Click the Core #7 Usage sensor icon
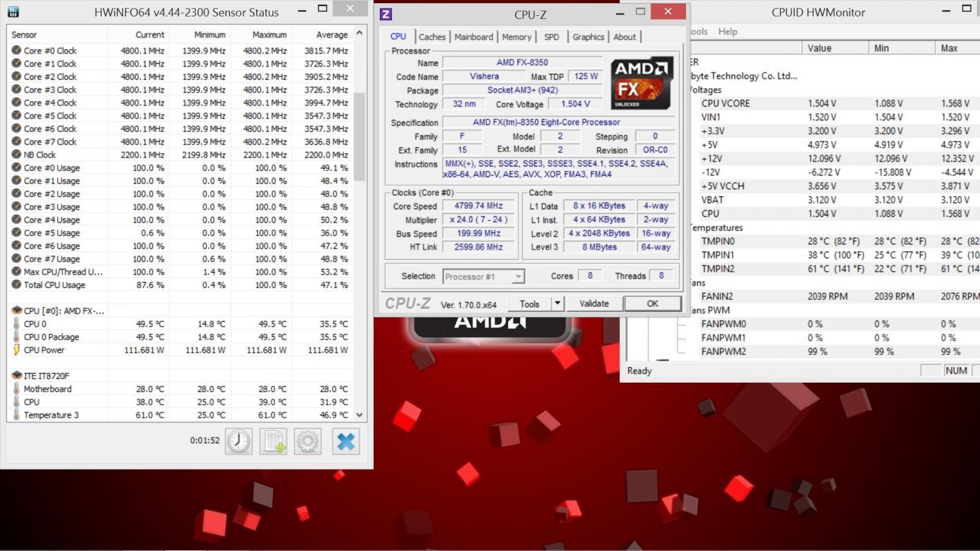The height and width of the screenshot is (551, 980). [17, 258]
